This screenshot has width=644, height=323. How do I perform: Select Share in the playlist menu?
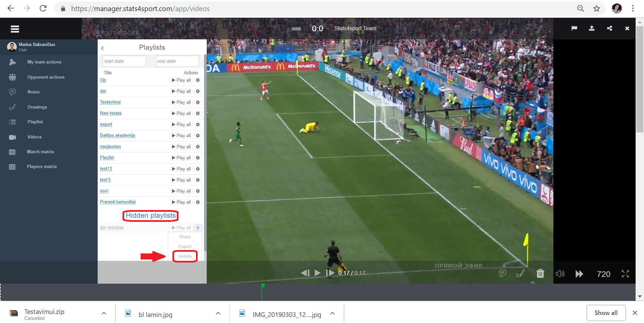coord(185,237)
